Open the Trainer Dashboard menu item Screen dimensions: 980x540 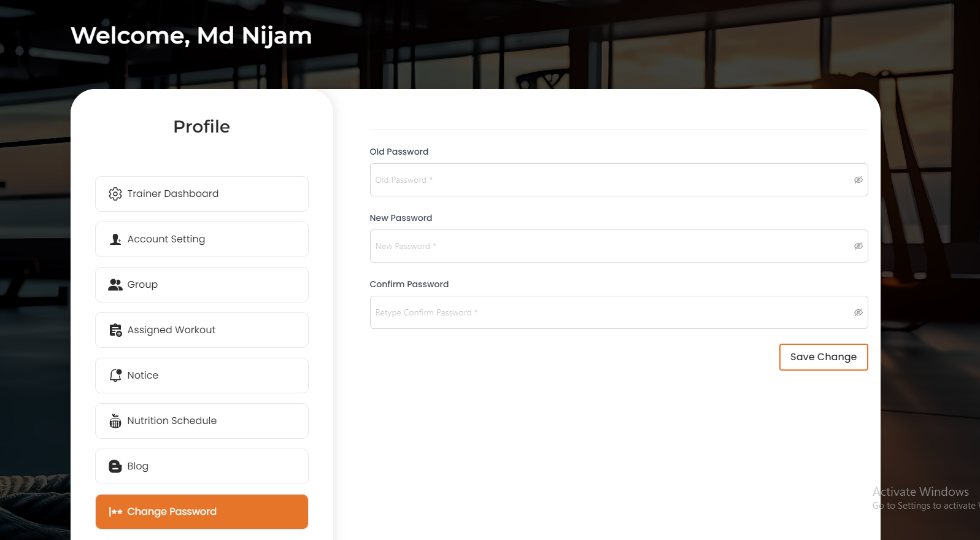(201, 194)
